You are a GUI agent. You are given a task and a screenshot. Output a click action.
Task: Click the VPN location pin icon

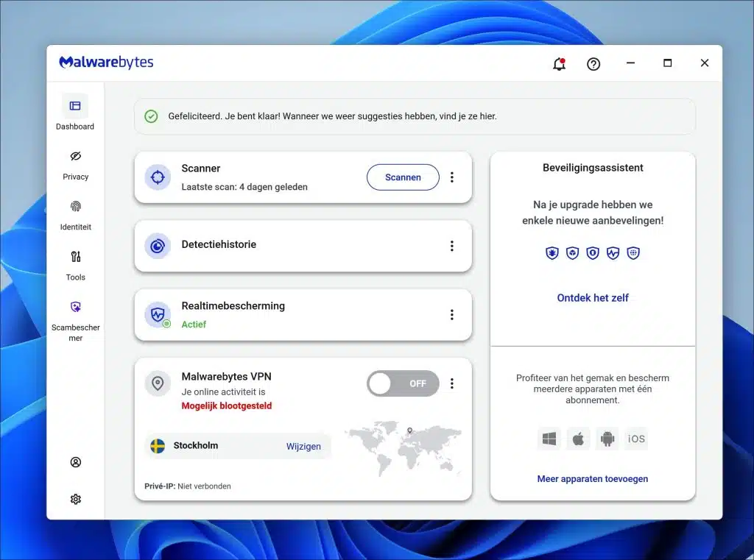[158, 383]
